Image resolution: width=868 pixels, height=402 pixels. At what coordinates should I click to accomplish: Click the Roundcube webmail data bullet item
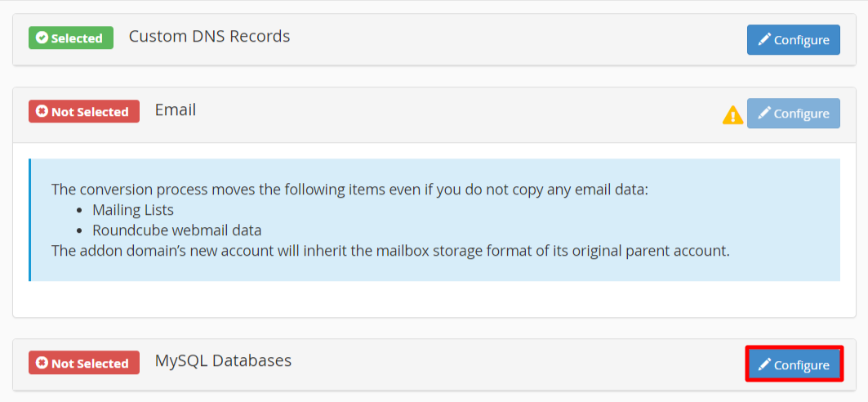pyautogui.click(x=176, y=230)
